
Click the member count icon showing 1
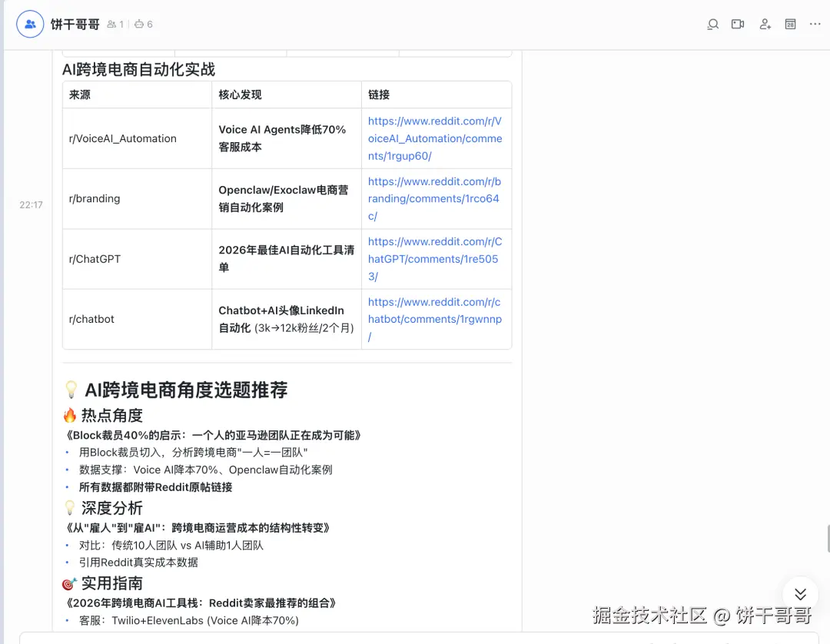(x=115, y=25)
